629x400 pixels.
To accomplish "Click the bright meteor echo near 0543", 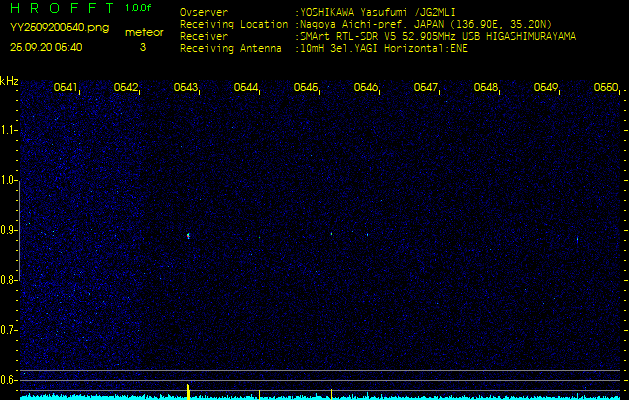I will pos(188,236).
